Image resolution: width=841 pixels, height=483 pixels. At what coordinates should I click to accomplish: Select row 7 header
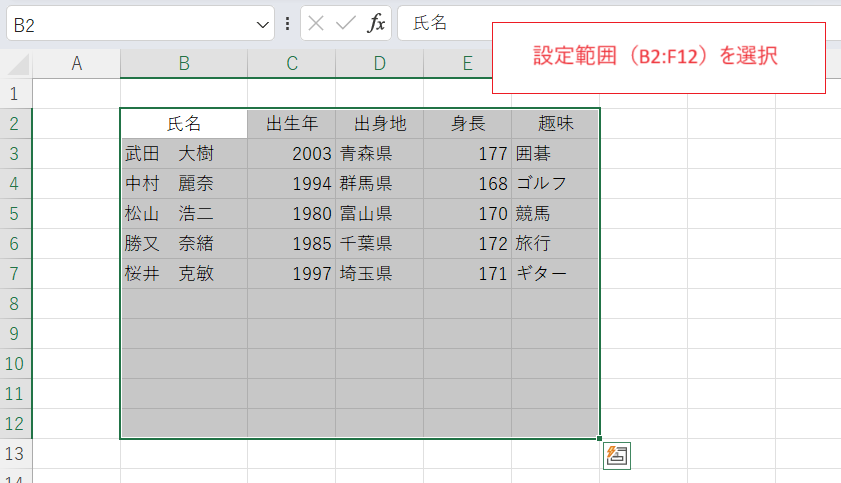[x=16, y=274]
